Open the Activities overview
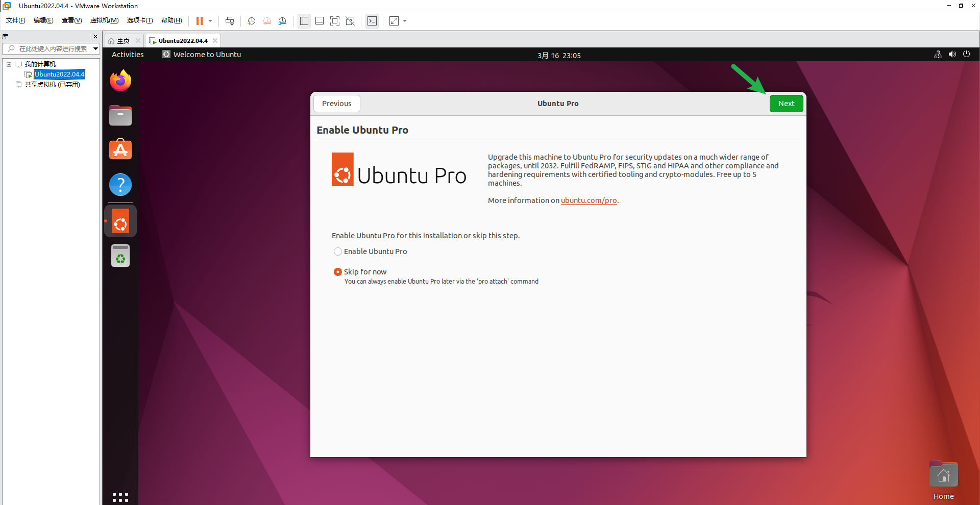Viewport: 980px width, 505px height. [x=128, y=55]
